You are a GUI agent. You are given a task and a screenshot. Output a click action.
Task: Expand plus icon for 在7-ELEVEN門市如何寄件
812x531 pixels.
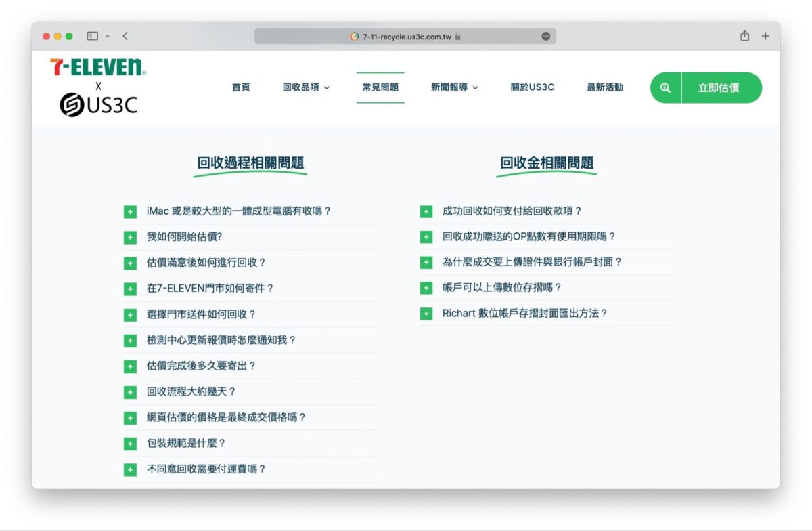click(x=130, y=289)
